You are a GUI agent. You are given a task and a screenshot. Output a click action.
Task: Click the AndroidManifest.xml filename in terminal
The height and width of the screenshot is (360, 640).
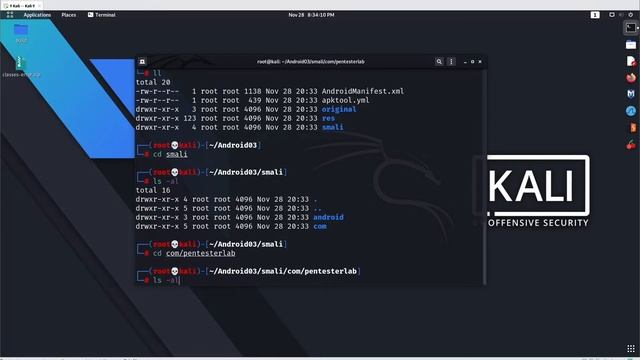coord(363,91)
